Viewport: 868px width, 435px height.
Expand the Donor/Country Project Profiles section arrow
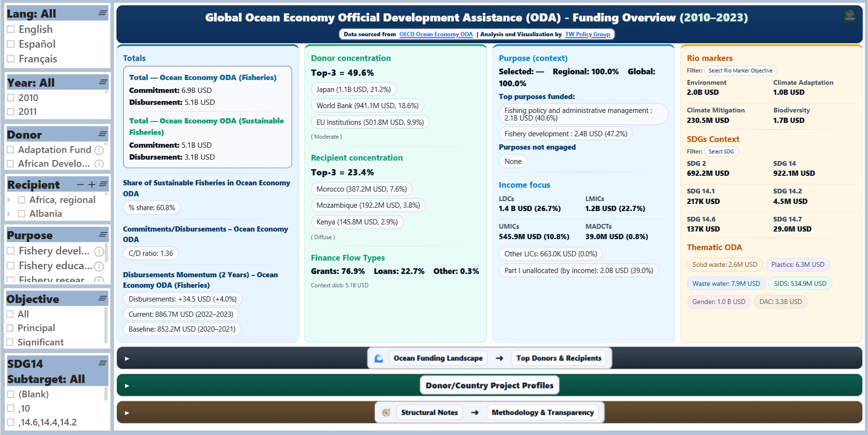tap(127, 385)
